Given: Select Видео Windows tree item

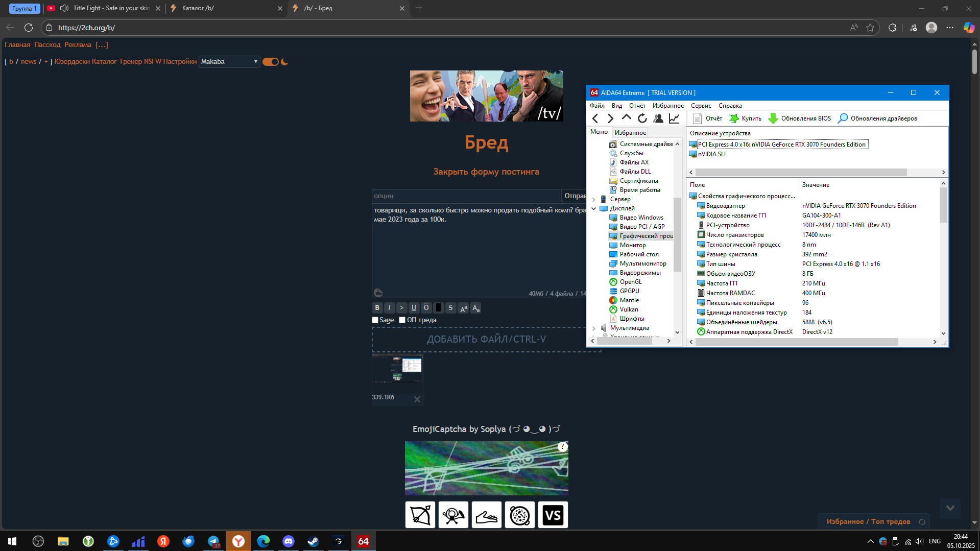Looking at the screenshot, I should coord(641,218).
